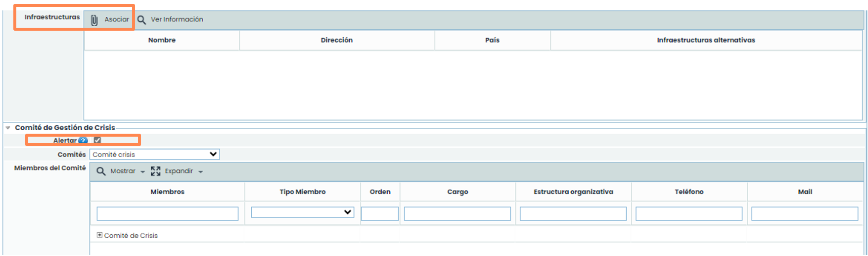Open the Expandir dropdown arrow
Viewport: 868px width, 256px height.
tap(201, 172)
